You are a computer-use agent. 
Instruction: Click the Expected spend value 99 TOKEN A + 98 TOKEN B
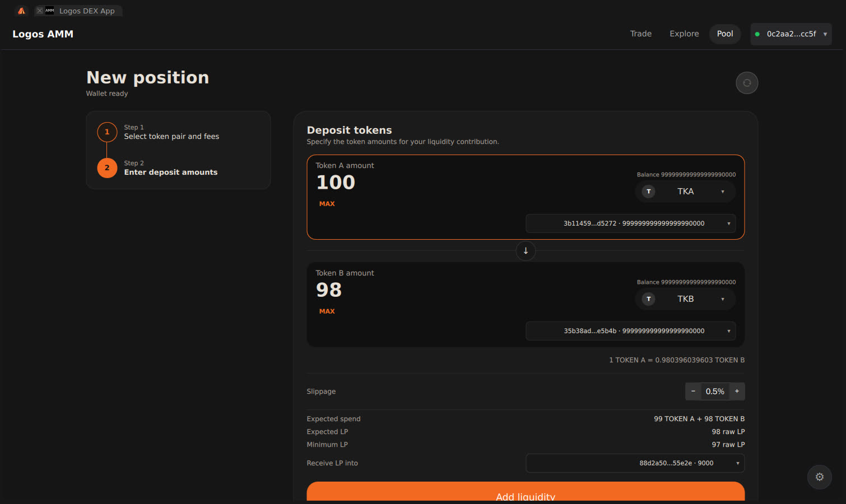[699, 419]
